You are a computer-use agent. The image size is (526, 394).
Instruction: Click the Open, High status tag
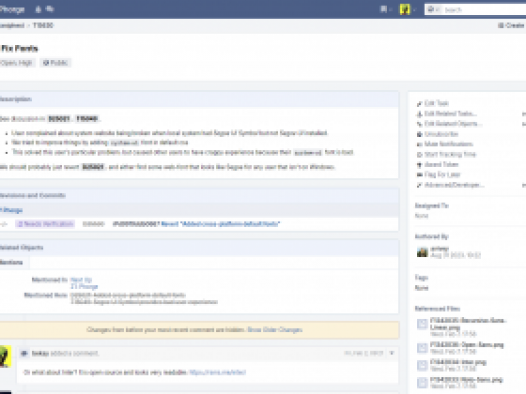[x=17, y=63]
